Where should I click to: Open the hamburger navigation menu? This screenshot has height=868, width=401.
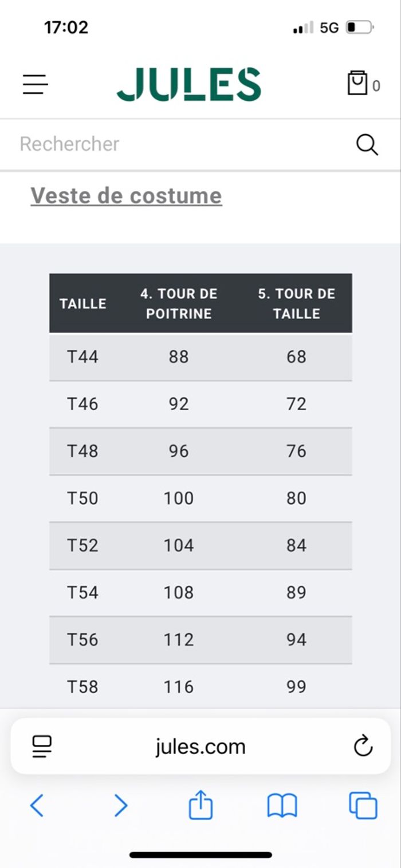point(36,85)
